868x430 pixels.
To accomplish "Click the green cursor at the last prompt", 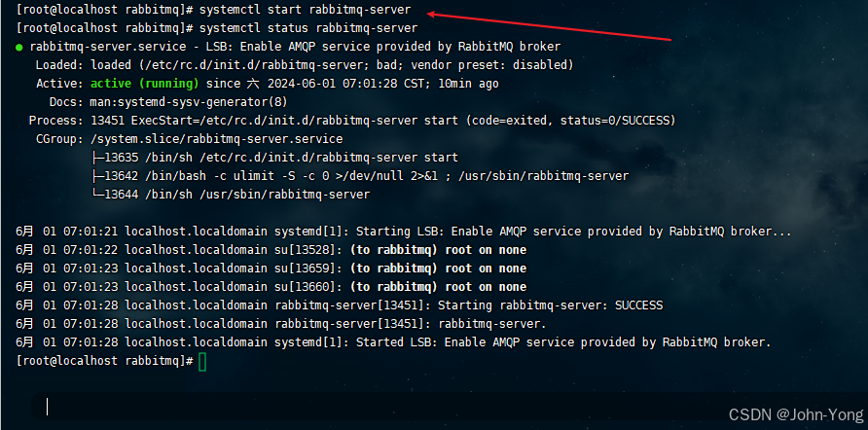I will click(x=202, y=362).
